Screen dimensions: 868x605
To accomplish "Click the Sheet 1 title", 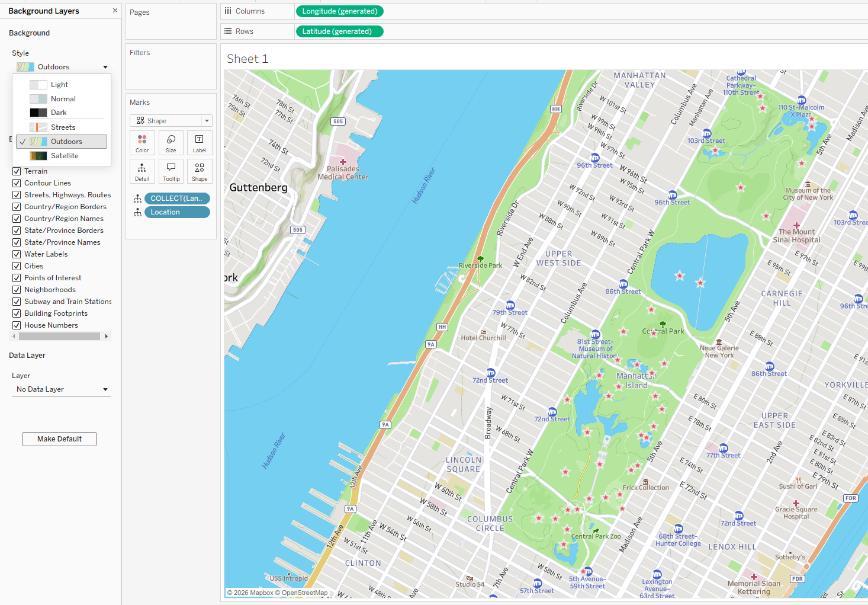I will pyautogui.click(x=247, y=59).
